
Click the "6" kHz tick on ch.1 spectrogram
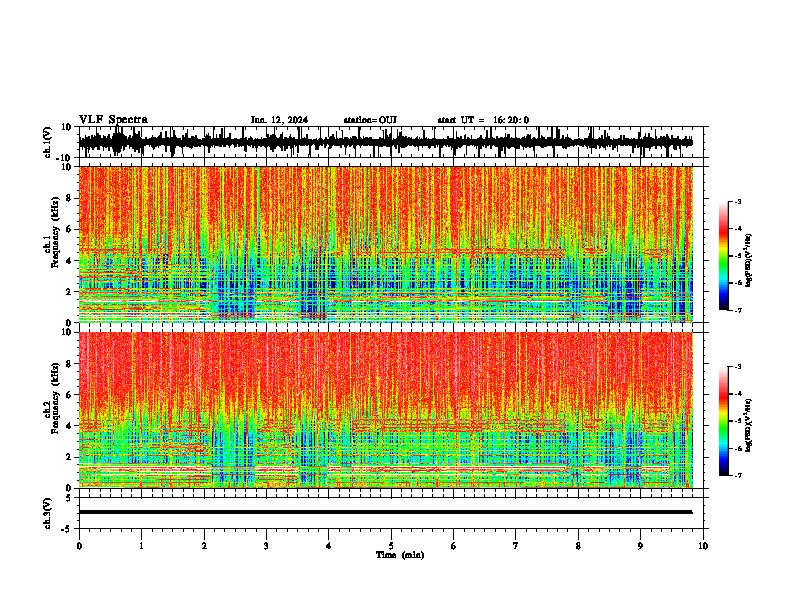tap(70, 229)
